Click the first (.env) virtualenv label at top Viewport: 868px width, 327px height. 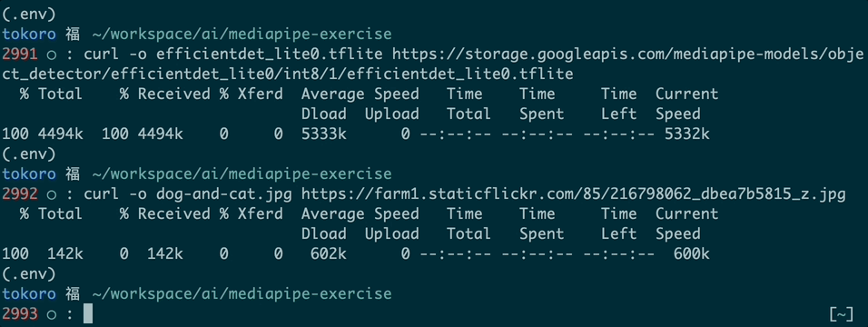[29, 12]
